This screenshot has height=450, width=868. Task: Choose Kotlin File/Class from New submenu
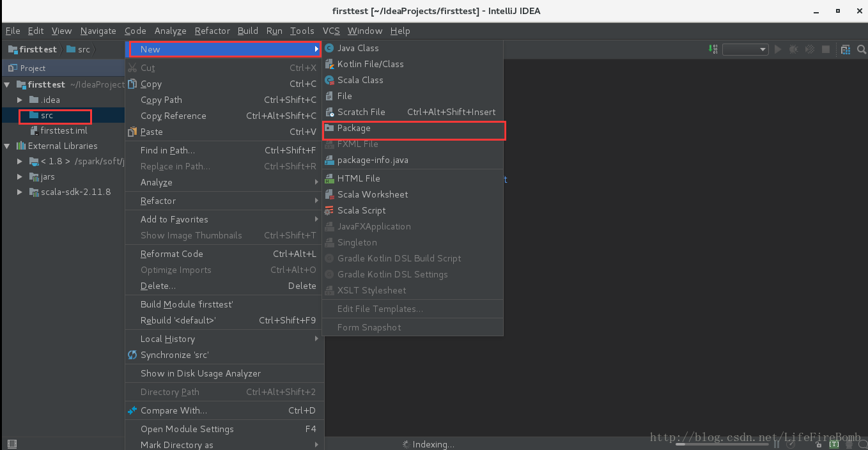click(x=414, y=64)
